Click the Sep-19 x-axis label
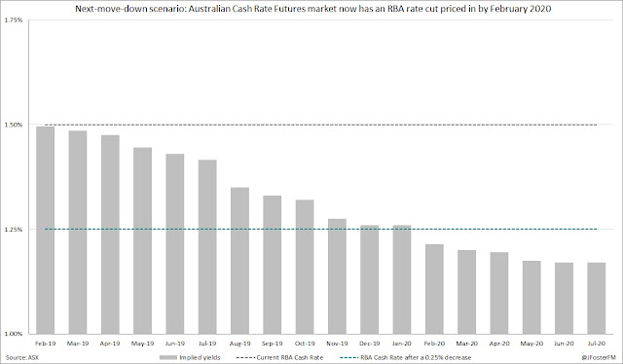Image resolution: width=623 pixels, height=364 pixels. click(273, 344)
